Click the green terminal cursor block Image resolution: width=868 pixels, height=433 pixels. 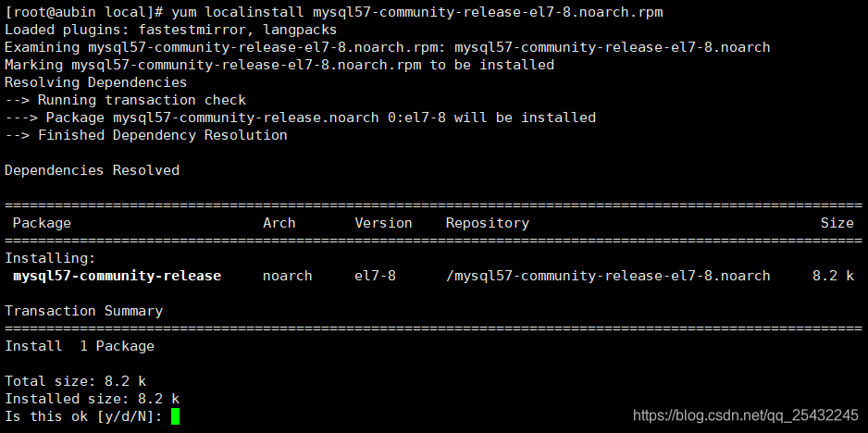point(176,416)
